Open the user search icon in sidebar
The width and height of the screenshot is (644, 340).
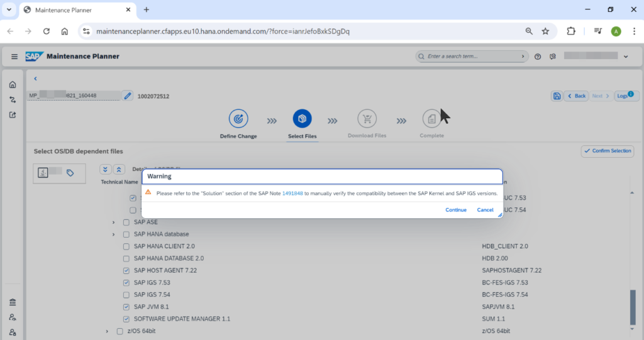[13, 317]
